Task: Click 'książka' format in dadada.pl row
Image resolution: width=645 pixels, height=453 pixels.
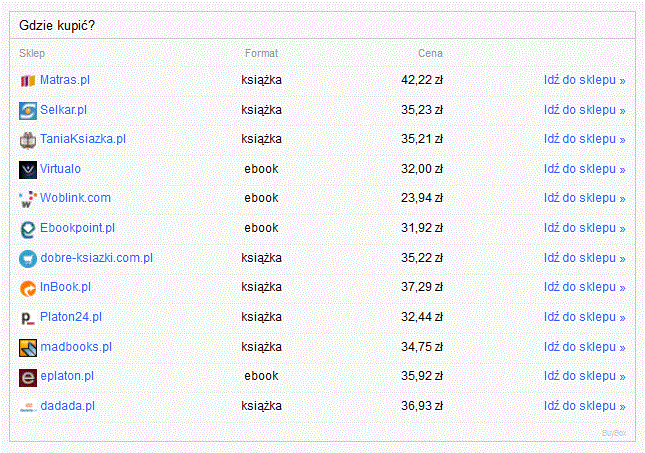Action: click(261, 406)
